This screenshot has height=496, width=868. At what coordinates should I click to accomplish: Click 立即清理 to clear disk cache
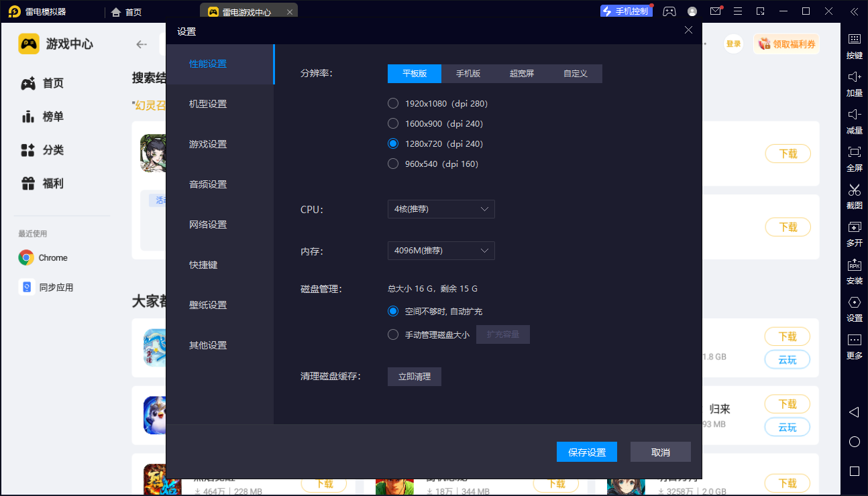click(415, 377)
